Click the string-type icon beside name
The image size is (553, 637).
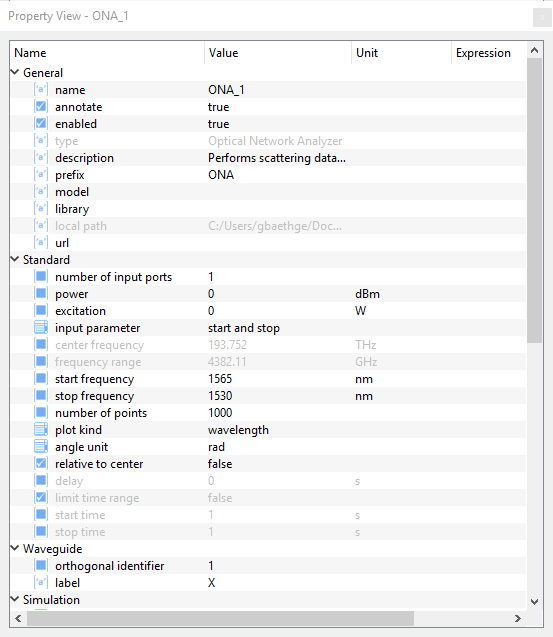tap(41, 89)
